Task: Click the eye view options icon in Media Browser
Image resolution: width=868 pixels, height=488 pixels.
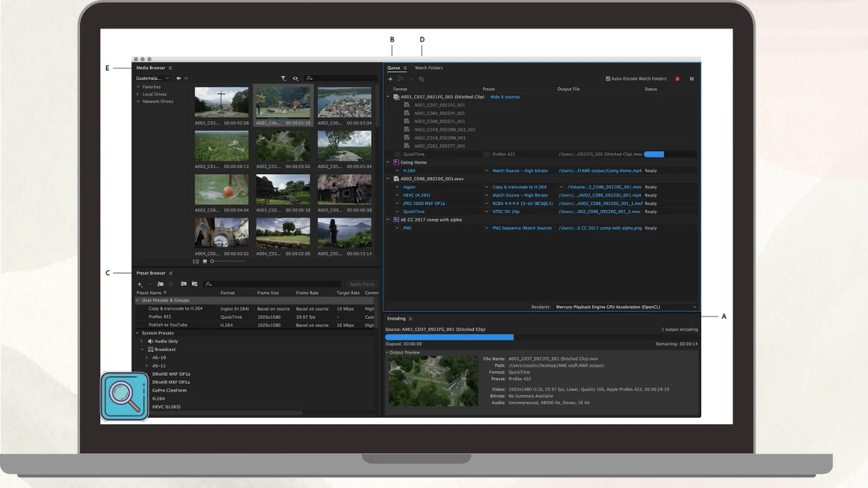Action: (x=295, y=79)
